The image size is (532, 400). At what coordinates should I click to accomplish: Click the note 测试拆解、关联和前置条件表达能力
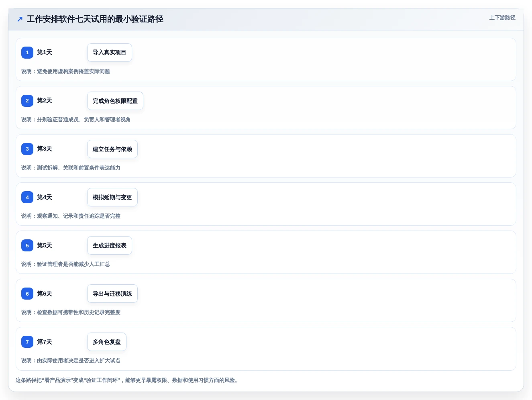pyautogui.click(x=79, y=168)
